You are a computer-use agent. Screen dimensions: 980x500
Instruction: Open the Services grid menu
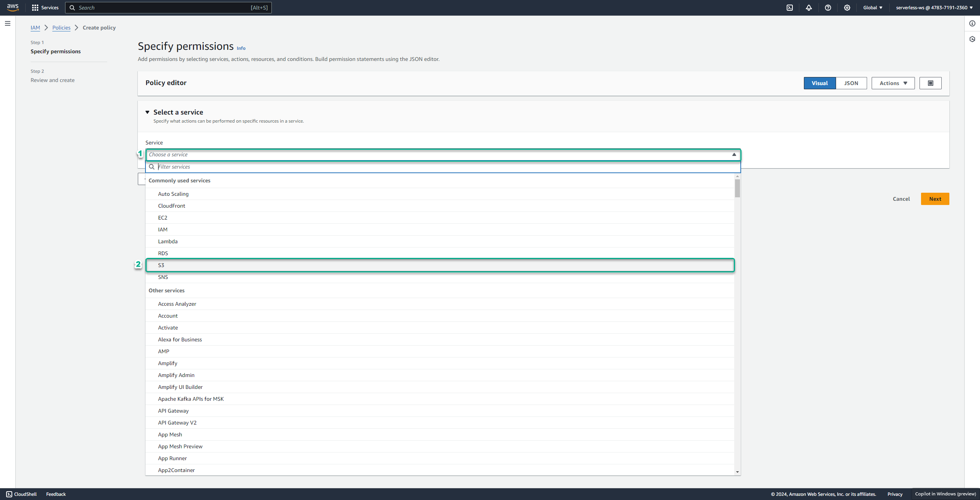coord(45,8)
